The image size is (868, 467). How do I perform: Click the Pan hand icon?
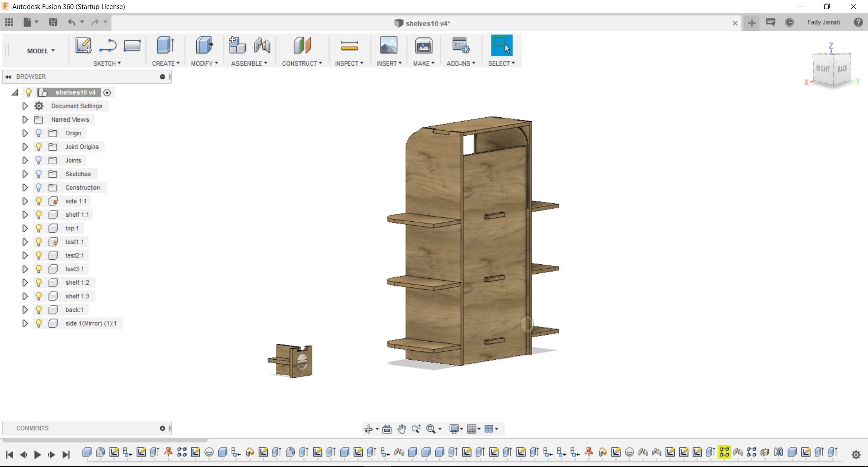tap(401, 429)
